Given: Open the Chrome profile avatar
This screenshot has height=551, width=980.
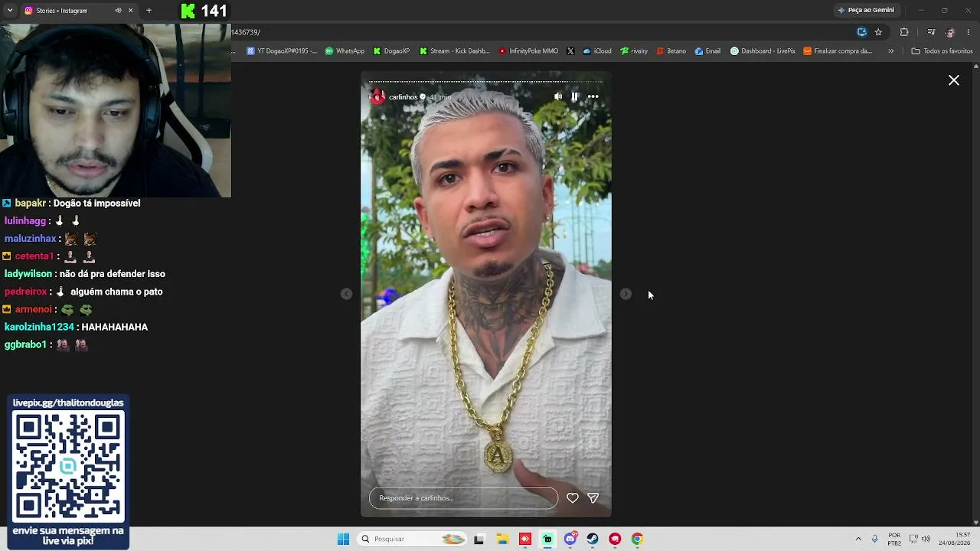Looking at the screenshot, I should 950,32.
